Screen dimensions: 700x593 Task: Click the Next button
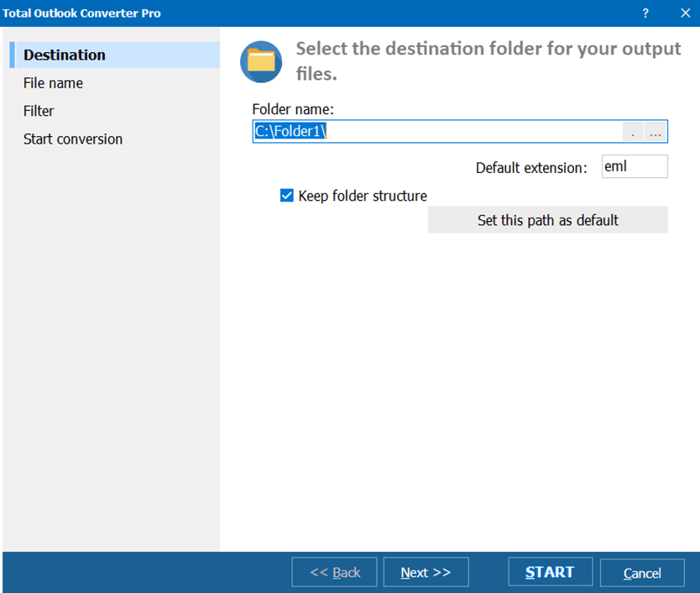[426, 572]
